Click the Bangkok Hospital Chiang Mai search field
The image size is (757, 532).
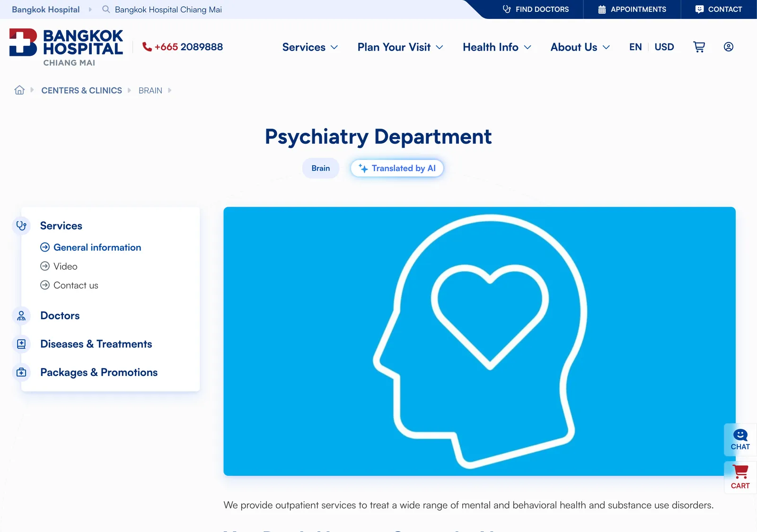pos(168,9)
